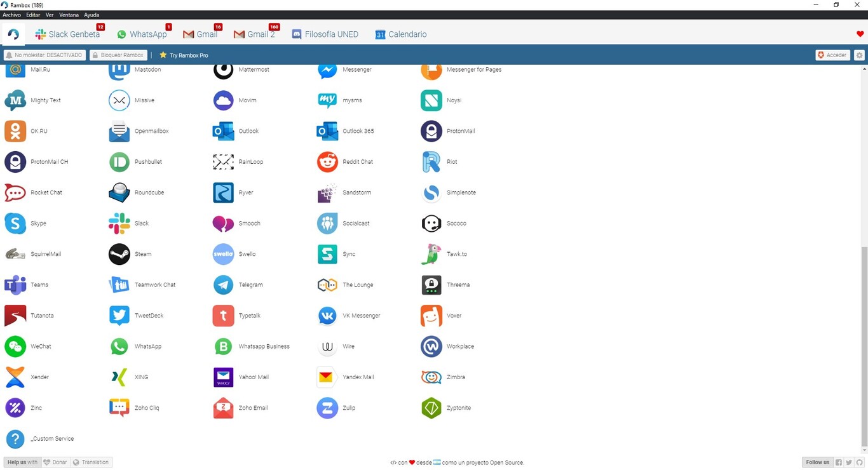Select the WeChat service icon
This screenshot has height=470, width=868.
pyautogui.click(x=15, y=346)
